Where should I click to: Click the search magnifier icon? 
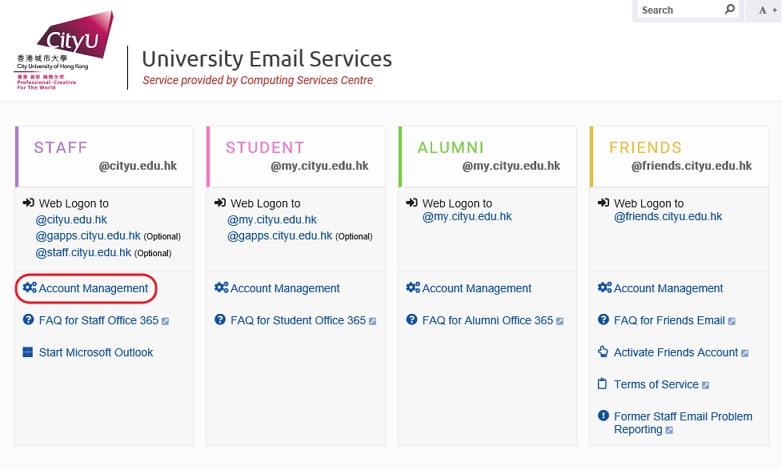tap(730, 9)
